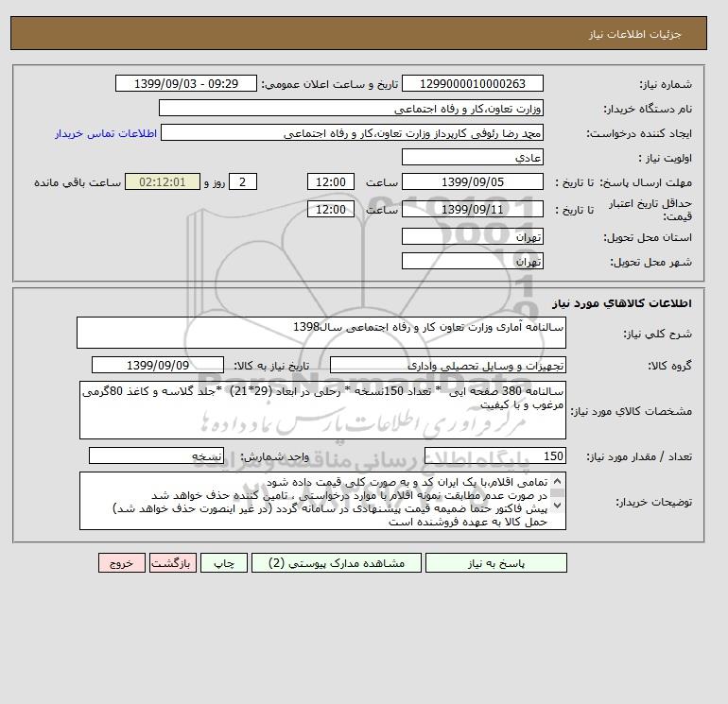
Task: Open مشاهده مدارک پیوستی (2) attachments
Action: tap(337, 563)
